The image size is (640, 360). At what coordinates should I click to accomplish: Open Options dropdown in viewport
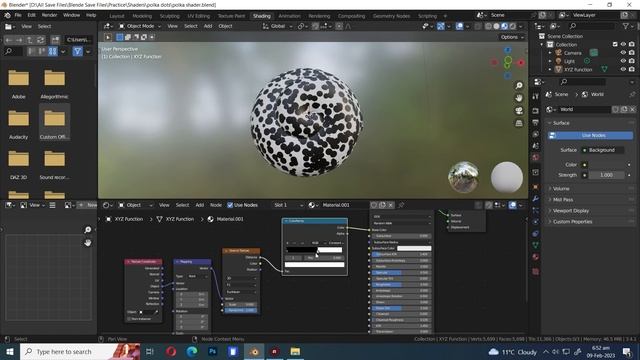tap(512, 37)
